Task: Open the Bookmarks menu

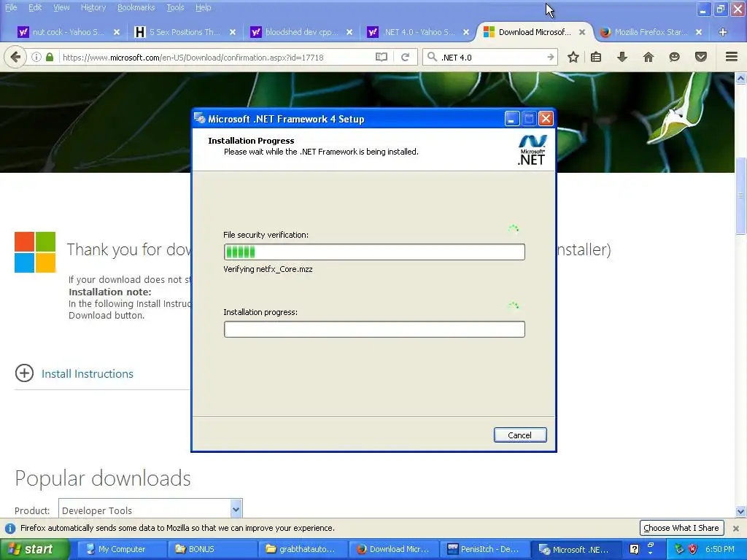Action: [136, 7]
